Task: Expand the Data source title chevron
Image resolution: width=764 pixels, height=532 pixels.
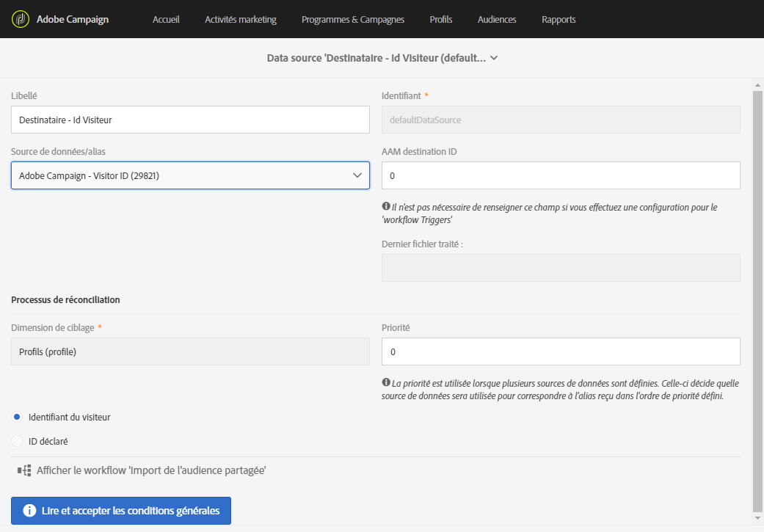Action: pyautogui.click(x=494, y=58)
